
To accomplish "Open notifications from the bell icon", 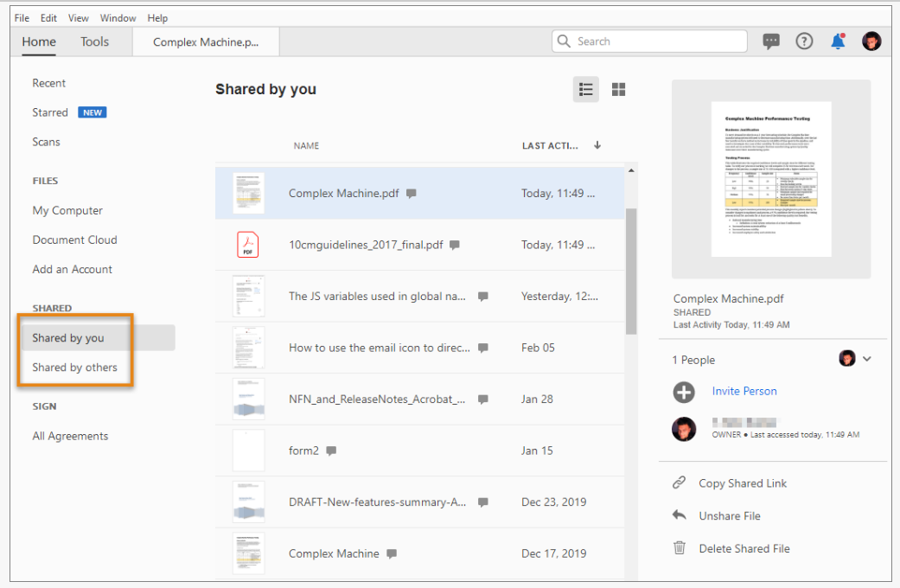I will pos(836,41).
